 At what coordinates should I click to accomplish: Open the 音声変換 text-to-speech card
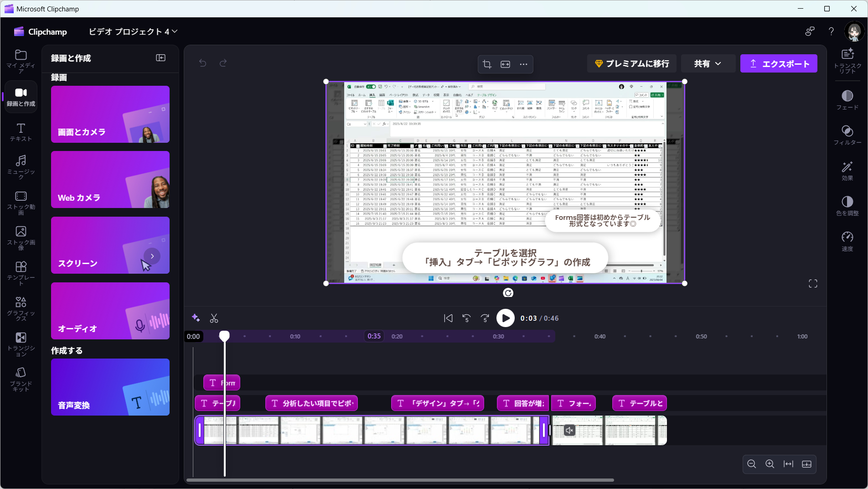pyautogui.click(x=110, y=387)
